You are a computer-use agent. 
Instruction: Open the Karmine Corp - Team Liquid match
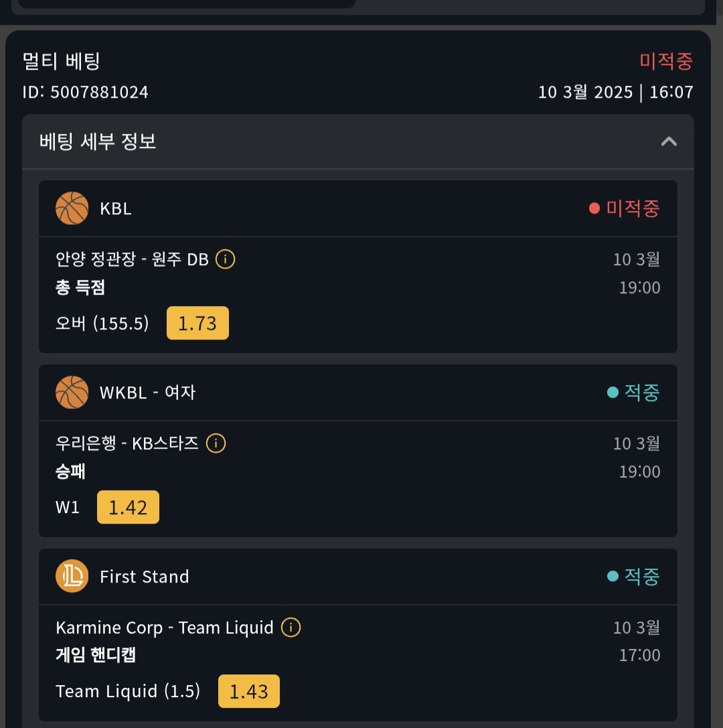(165, 628)
